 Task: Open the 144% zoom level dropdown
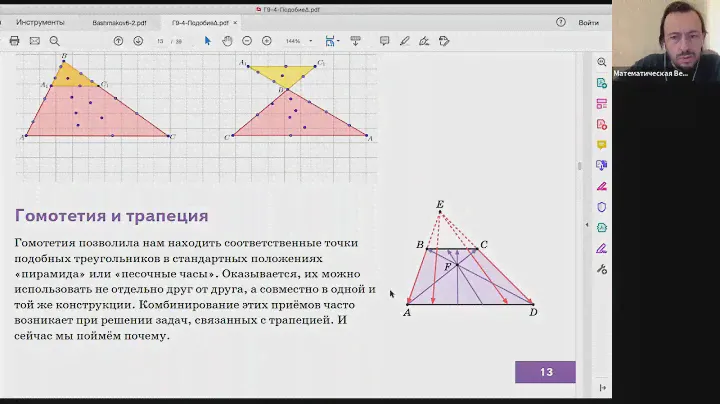point(299,41)
